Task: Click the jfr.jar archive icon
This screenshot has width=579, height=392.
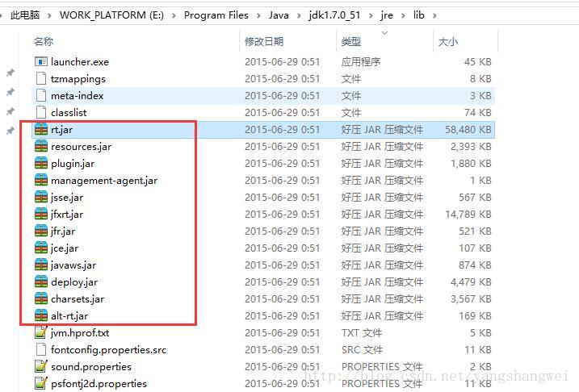Action: (x=41, y=231)
